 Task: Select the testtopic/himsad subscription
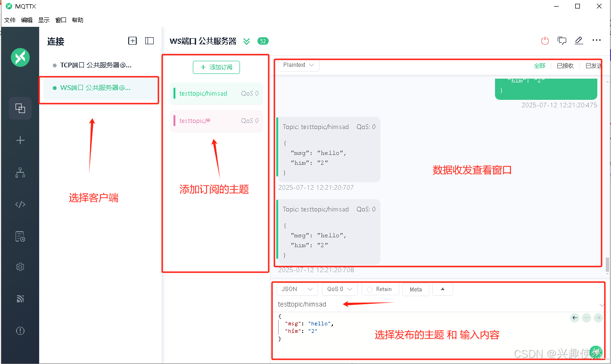coord(216,93)
